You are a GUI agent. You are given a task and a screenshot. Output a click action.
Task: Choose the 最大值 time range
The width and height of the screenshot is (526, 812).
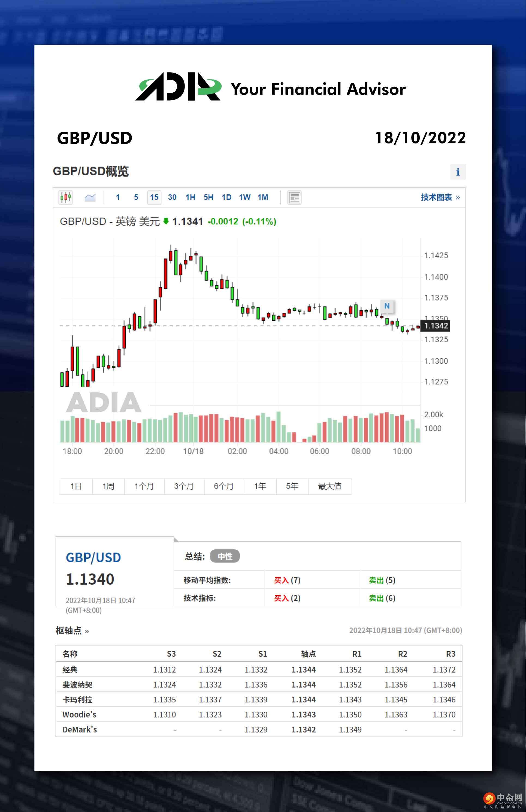(329, 486)
